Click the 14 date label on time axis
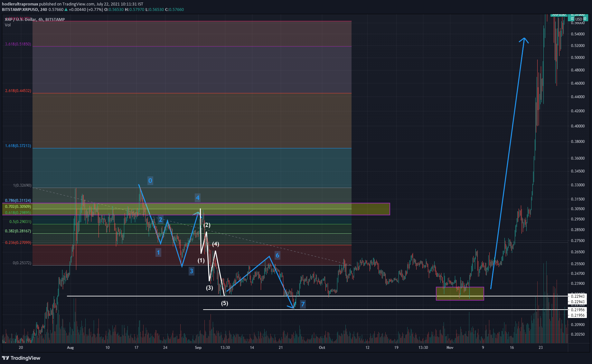The image size is (592, 364). [x=252, y=348]
